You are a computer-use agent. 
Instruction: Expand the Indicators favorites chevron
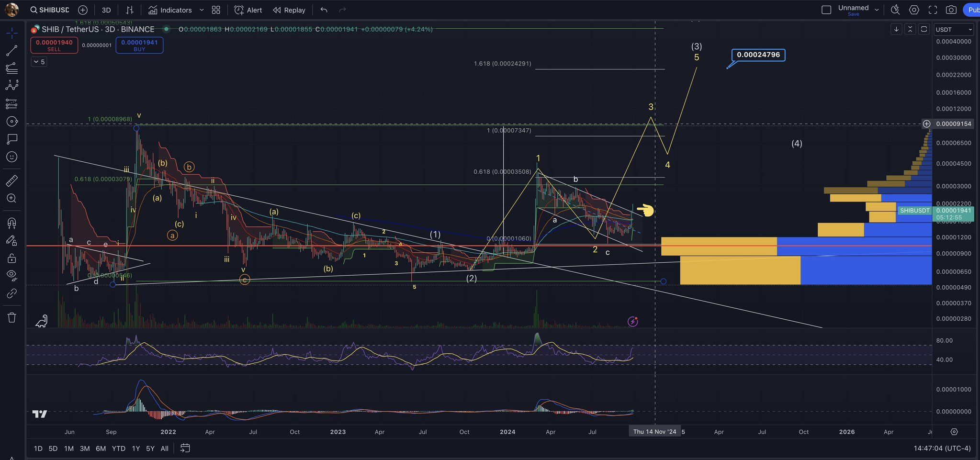click(x=202, y=10)
